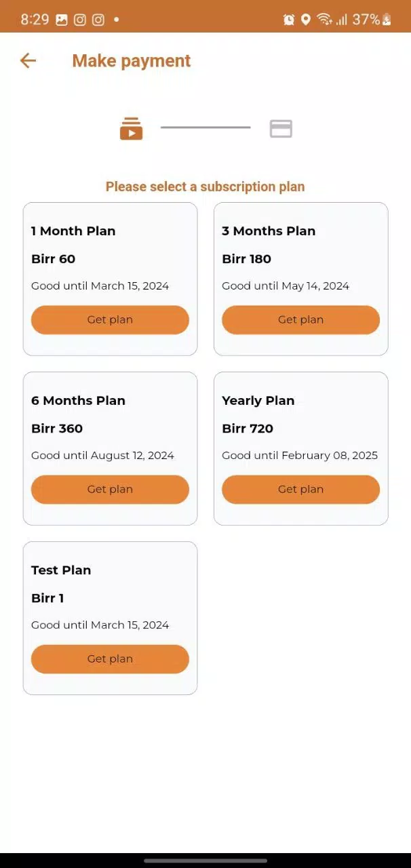The image size is (411, 868).
Task: Tap the first Instagram notification icon
Action: coord(80,20)
